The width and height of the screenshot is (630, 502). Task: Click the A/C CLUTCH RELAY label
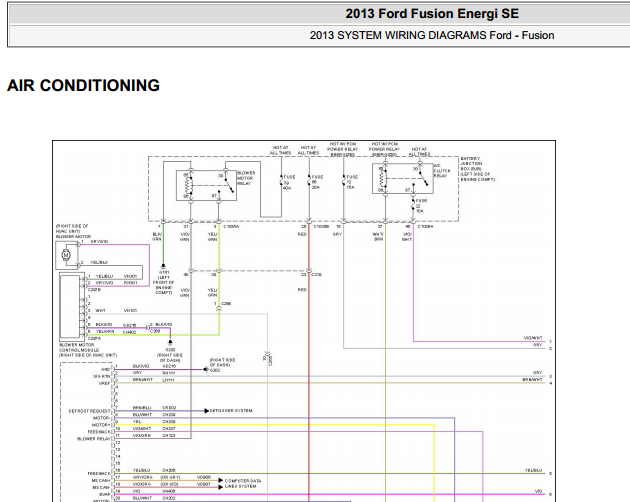point(442,170)
